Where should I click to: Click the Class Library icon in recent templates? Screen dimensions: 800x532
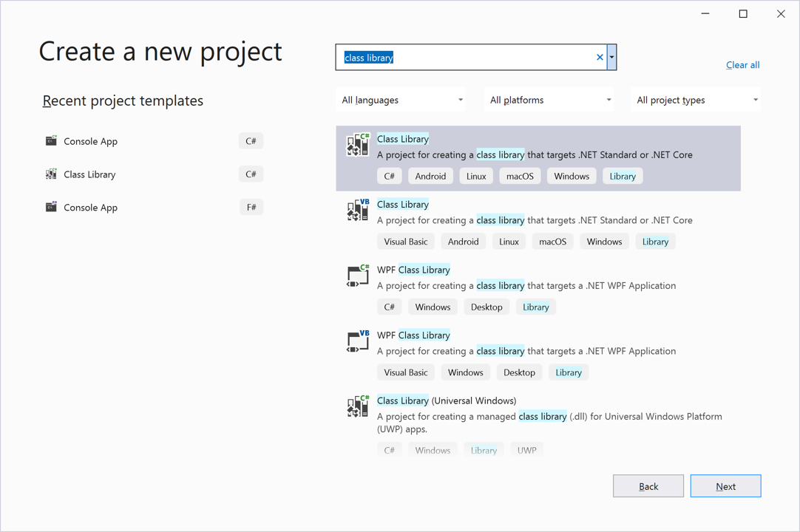tap(51, 174)
